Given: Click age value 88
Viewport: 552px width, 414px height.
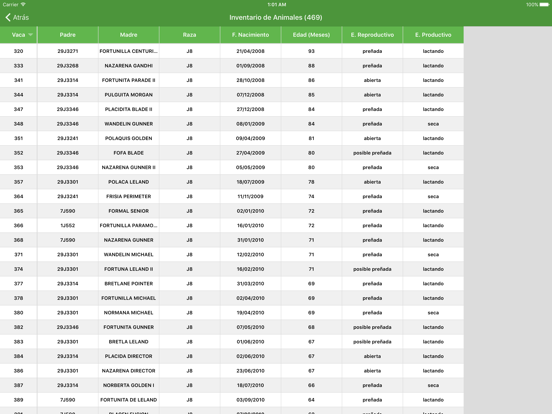Looking at the screenshot, I should coord(311,65).
